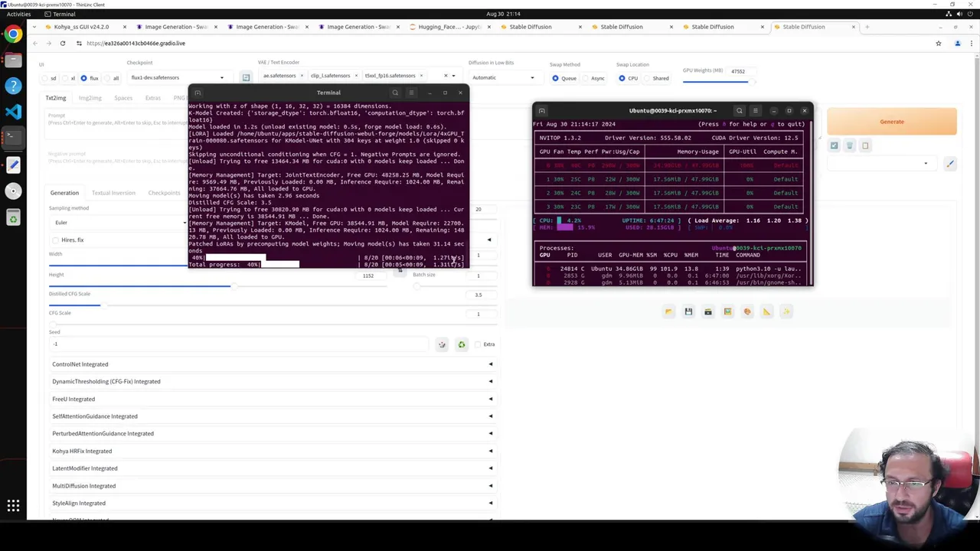This screenshot has height=551, width=980.
Task: Refresh the checkpoint list icon
Action: pos(246,77)
